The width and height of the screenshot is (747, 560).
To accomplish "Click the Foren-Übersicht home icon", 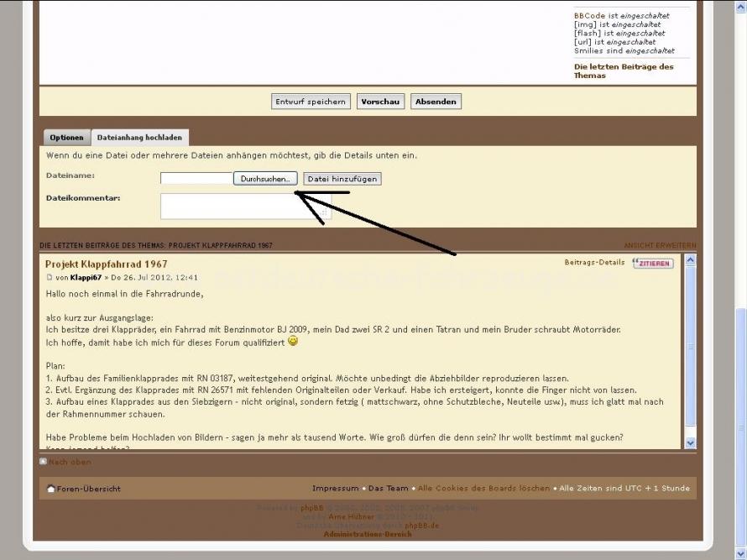I will (51, 489).
